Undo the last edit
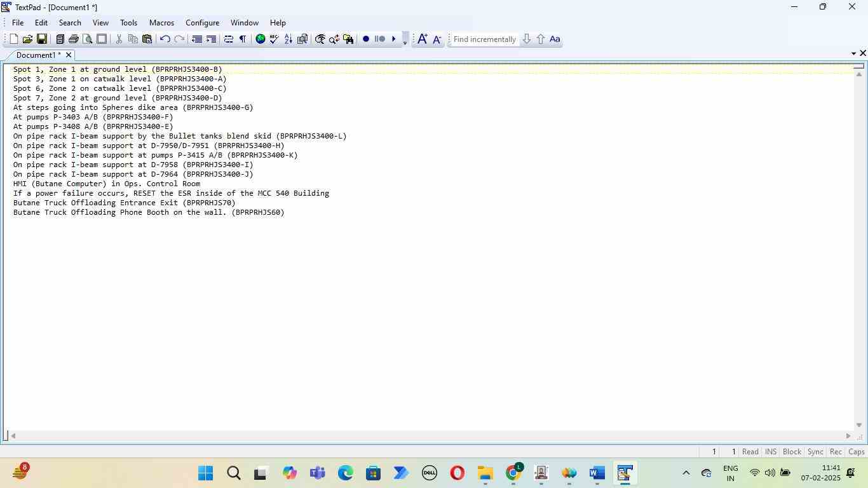 pos(165,39)
